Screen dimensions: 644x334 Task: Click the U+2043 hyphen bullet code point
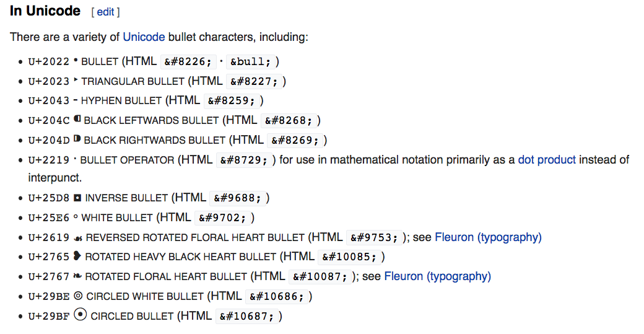49,100
